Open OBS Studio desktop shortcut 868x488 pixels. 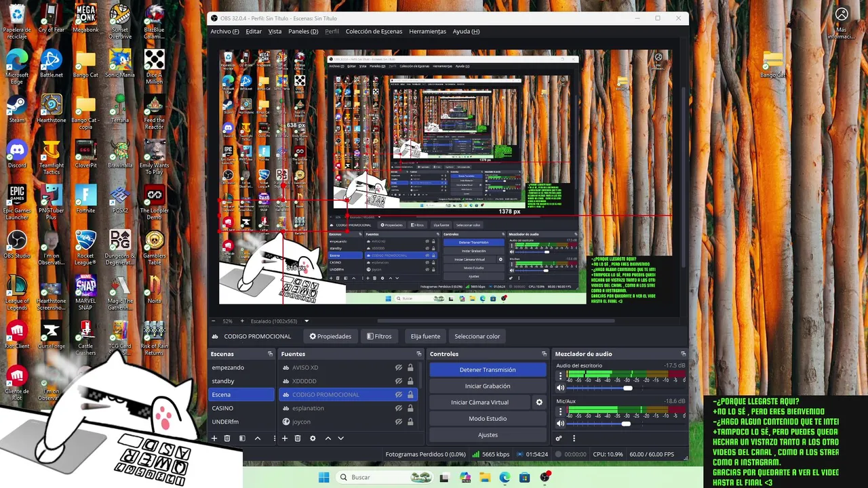[x=17, y=244]
